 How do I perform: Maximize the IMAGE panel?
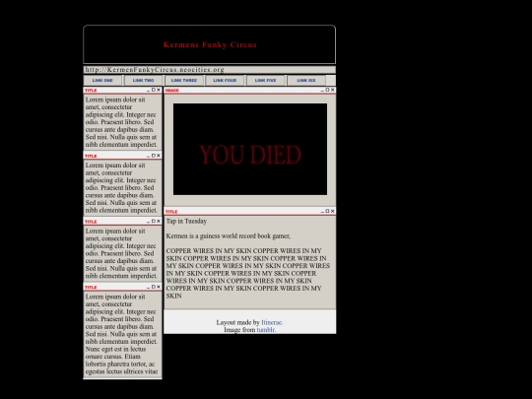click(x=327, y=90)
